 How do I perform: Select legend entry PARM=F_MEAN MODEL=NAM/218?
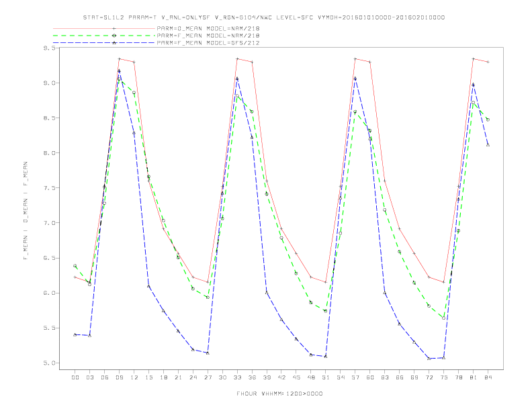click(208, 36)
